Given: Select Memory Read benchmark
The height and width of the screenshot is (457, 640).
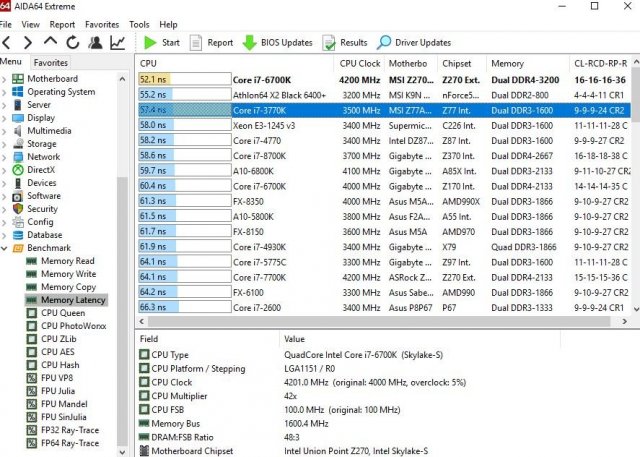Looking at the screenshot, I should [67, 261].
